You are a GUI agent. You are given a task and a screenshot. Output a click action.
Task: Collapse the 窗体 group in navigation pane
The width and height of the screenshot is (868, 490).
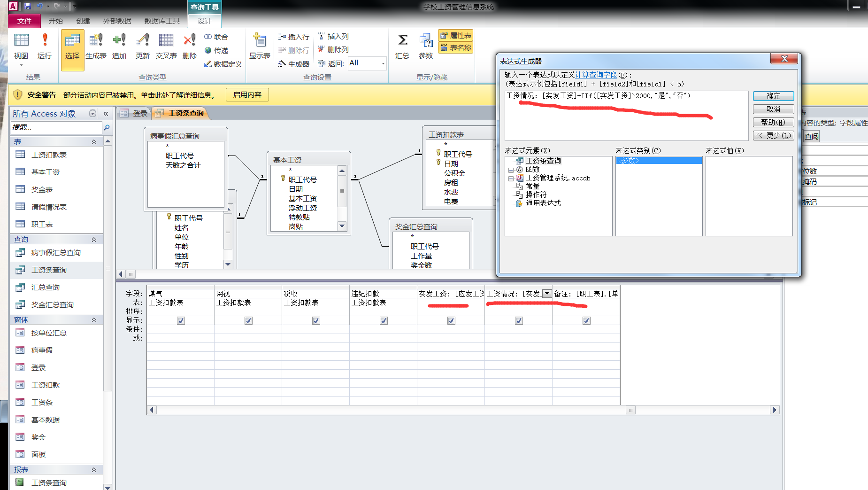click(94, 320)
